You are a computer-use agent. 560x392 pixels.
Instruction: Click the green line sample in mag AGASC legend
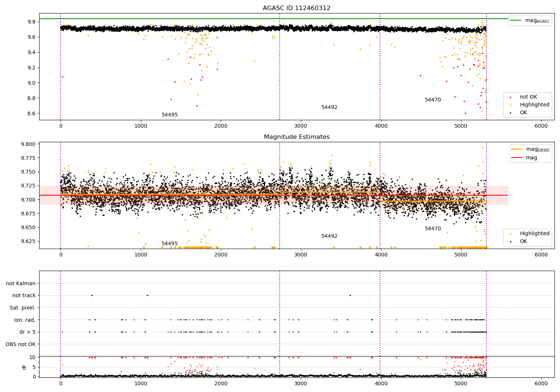pyautogui.click(x=516, y=21)
